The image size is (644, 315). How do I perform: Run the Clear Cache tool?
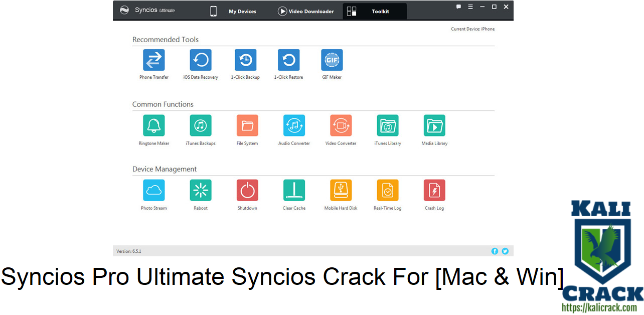[294, 190]
